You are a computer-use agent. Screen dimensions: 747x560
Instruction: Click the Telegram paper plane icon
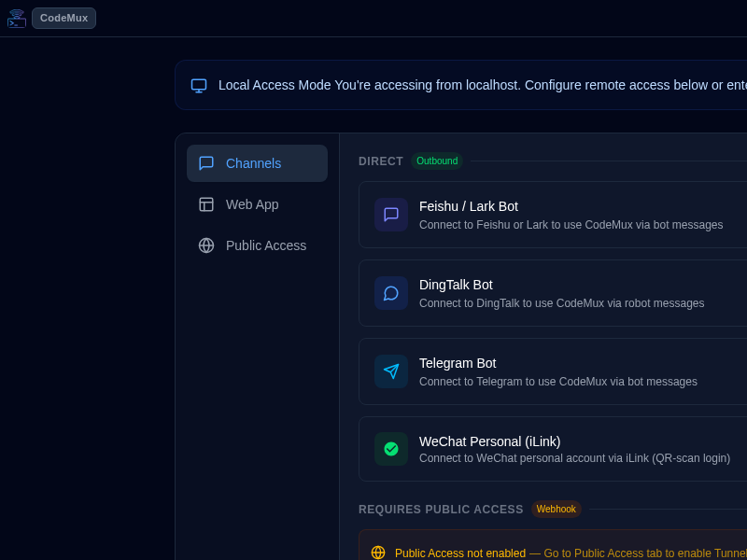[x=391, y=371]
